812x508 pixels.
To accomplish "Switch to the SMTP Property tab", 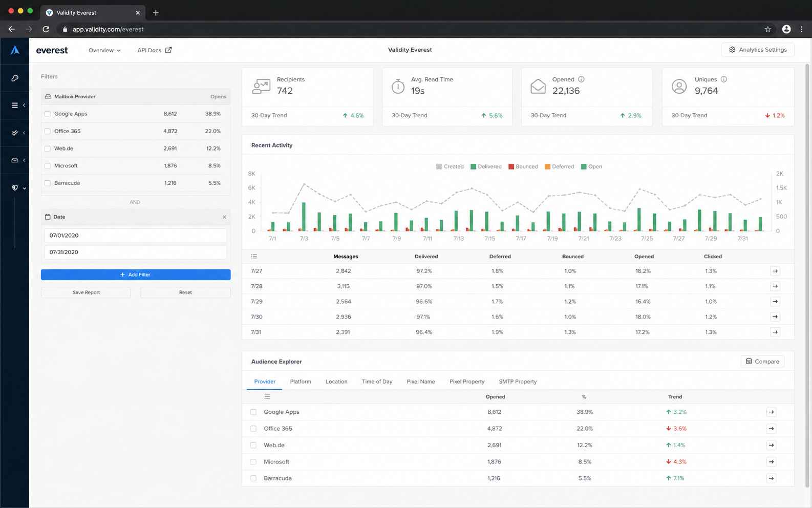I will click(x=518, y=382).
